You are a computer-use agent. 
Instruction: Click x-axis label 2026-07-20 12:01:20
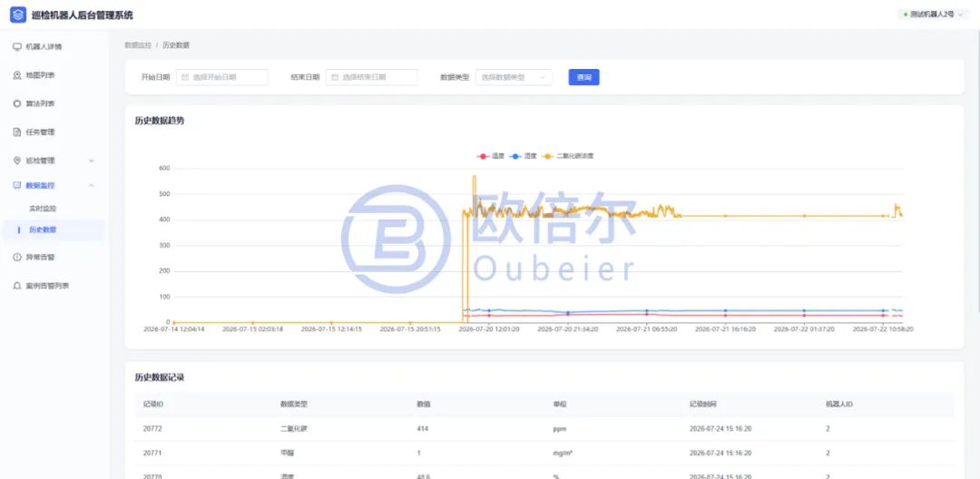[489, 329]
